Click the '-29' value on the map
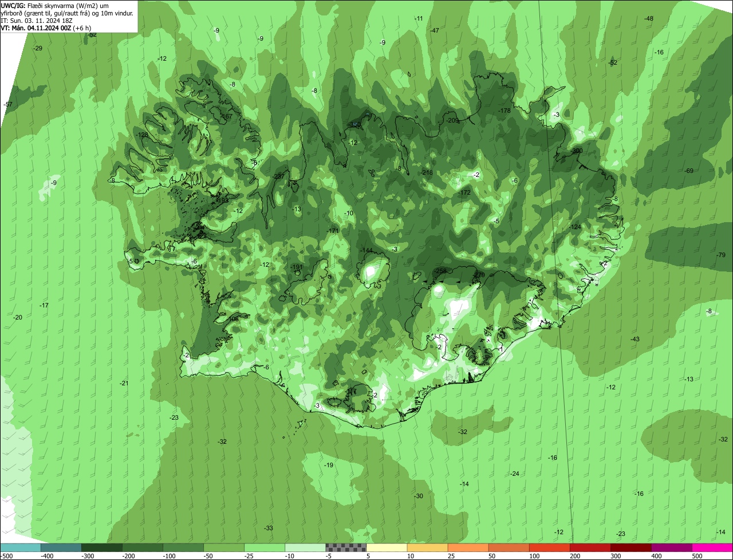 38,48
